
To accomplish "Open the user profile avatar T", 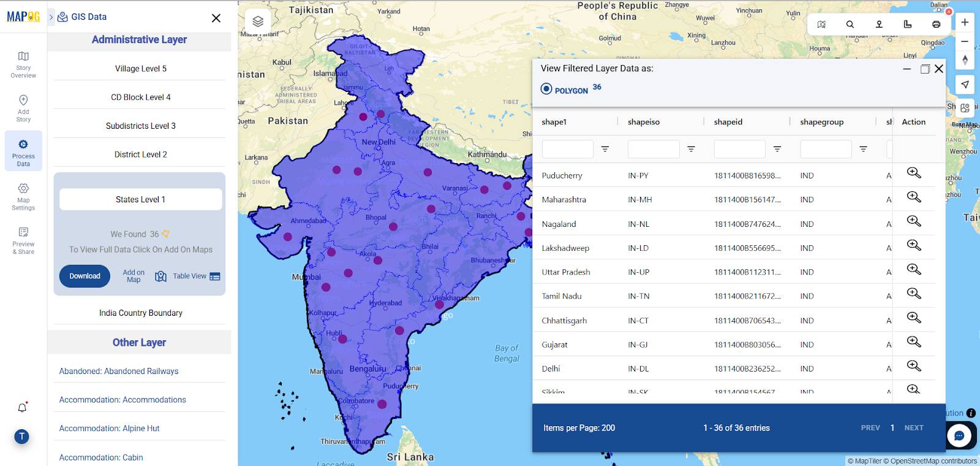I will coord(22,437).
